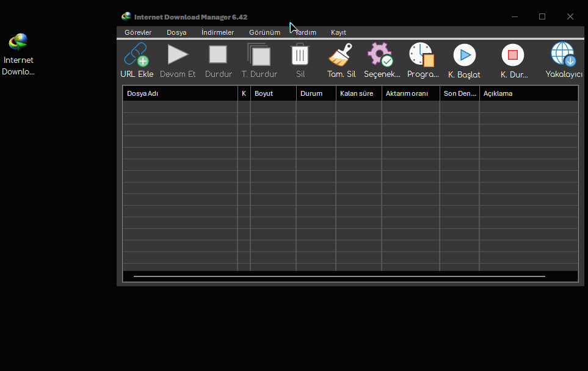Image resolution: width=588 pixels, height=371 pixels.
Task: Click the URL Ekle add-link icon
Action: point(137,54)
